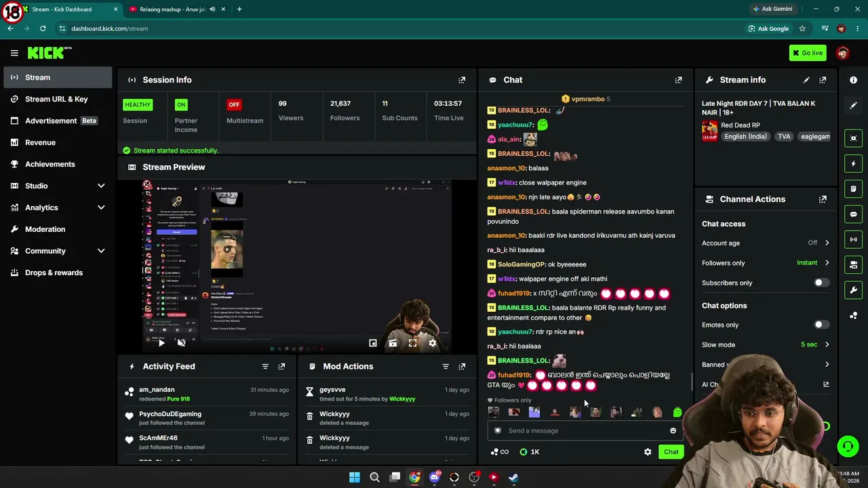Pop out the Mod Actions panel
The height and width of the screenshot is (488, 868).
pyautogui.click(x=462, y=367)
